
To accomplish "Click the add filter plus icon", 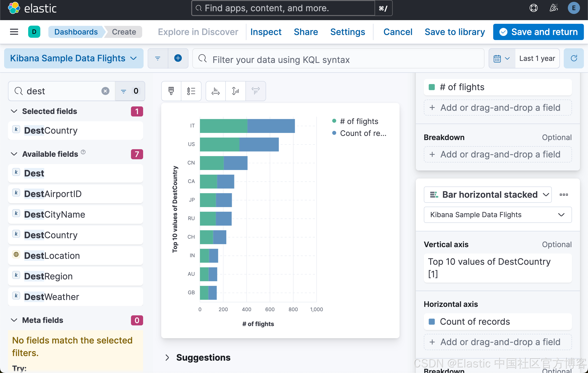I will tap(178, 58).
